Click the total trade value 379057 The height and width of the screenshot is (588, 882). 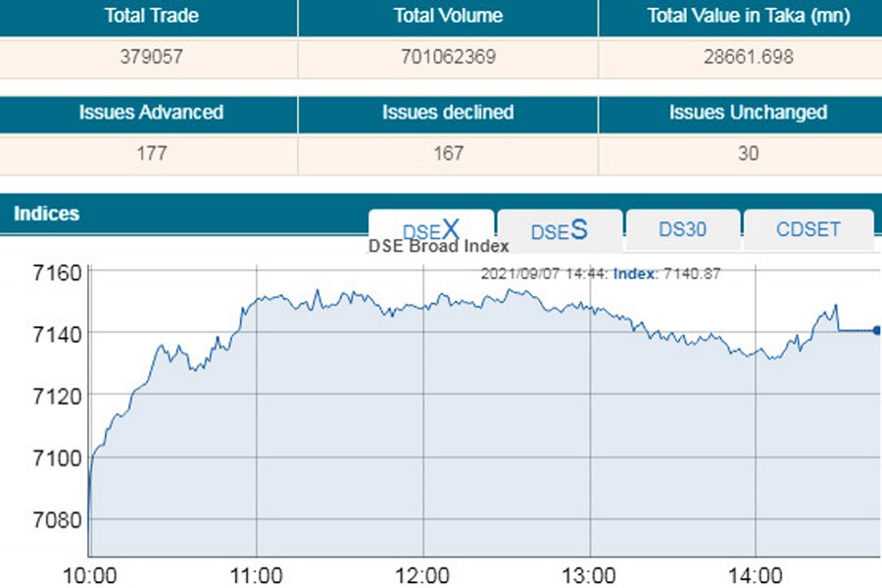click(x=151, y=56)
